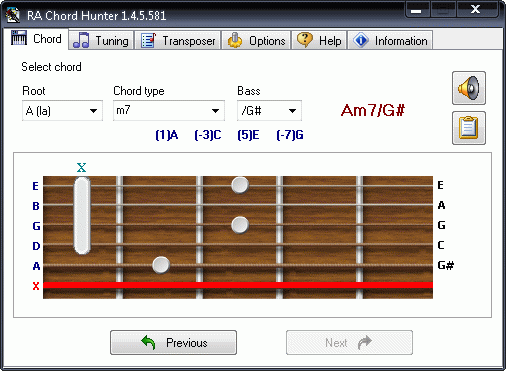Show the Information tab
Viewport: 506px width, 371px height.
click(x=390, y=40)
